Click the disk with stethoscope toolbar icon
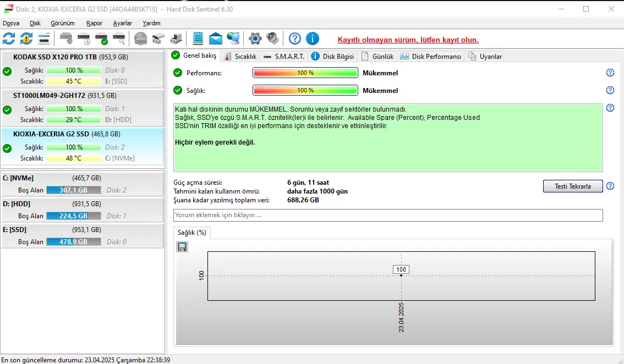 (66, 38)
